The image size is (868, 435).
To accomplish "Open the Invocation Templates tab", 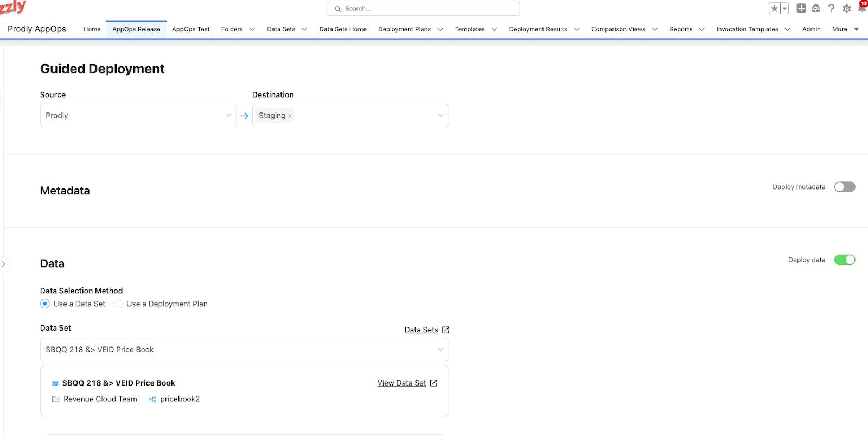I will coord(747,29).
